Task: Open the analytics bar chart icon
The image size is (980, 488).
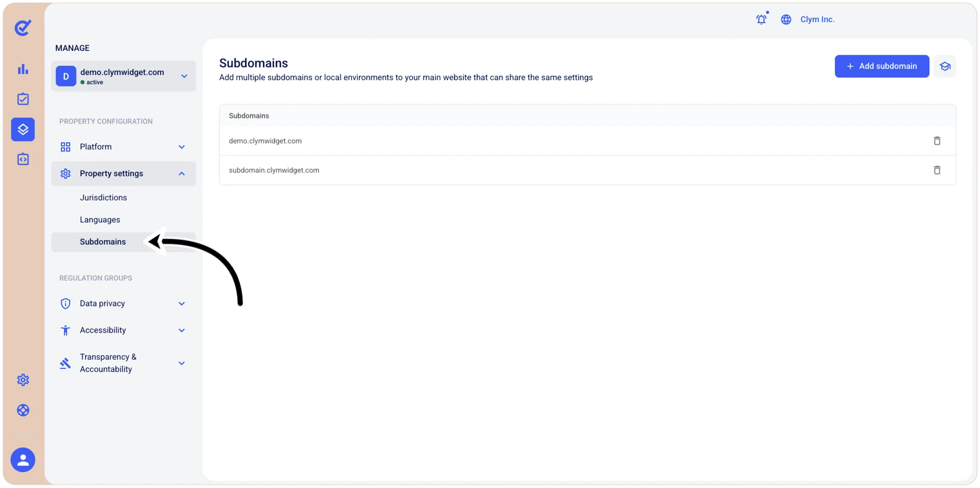Action: click(x=23, y=69)
